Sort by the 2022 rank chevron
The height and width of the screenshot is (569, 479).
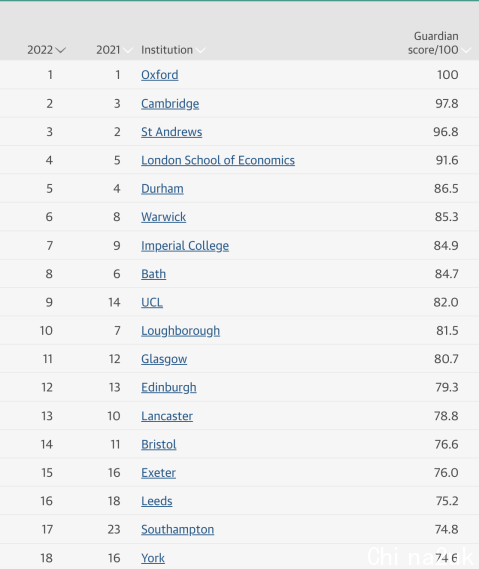[x=60, y=50]
